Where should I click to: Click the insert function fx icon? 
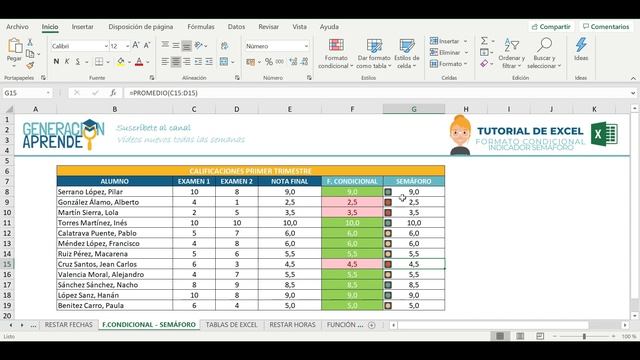tap(113, 93)
